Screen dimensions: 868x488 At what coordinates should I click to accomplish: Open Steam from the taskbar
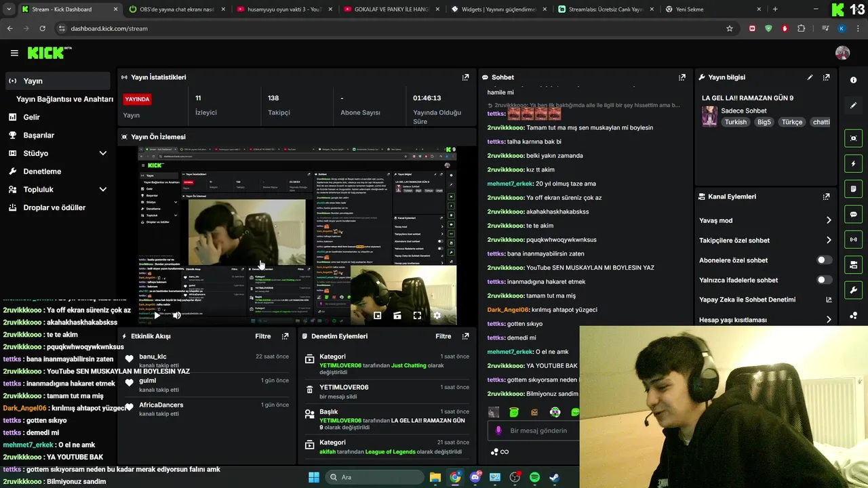point(554,477)
